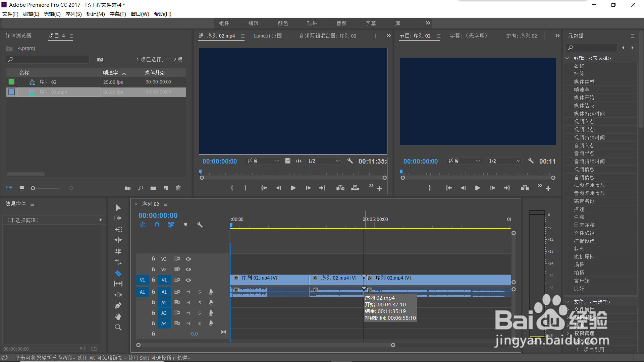The height and width of the screenshot is (362, 644).
Task: Click Lift button in program monitor
Action: pos(525,188)
